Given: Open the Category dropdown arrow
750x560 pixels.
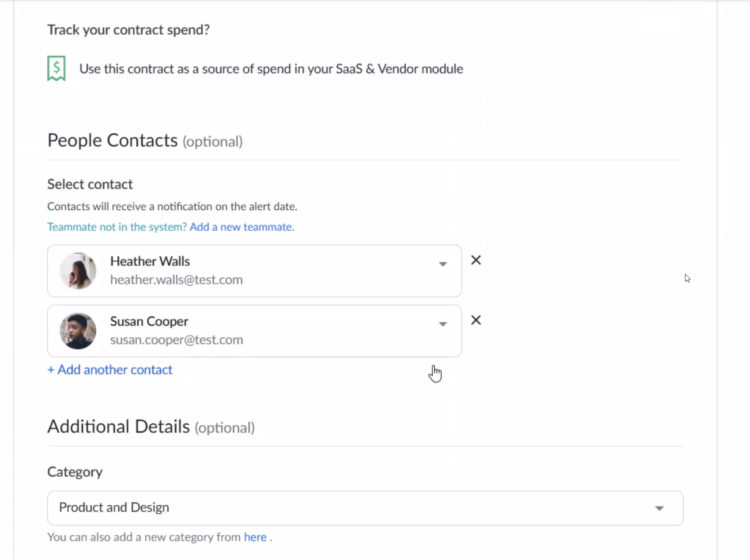Looking at the screenshot, I should tap(659, 508).
